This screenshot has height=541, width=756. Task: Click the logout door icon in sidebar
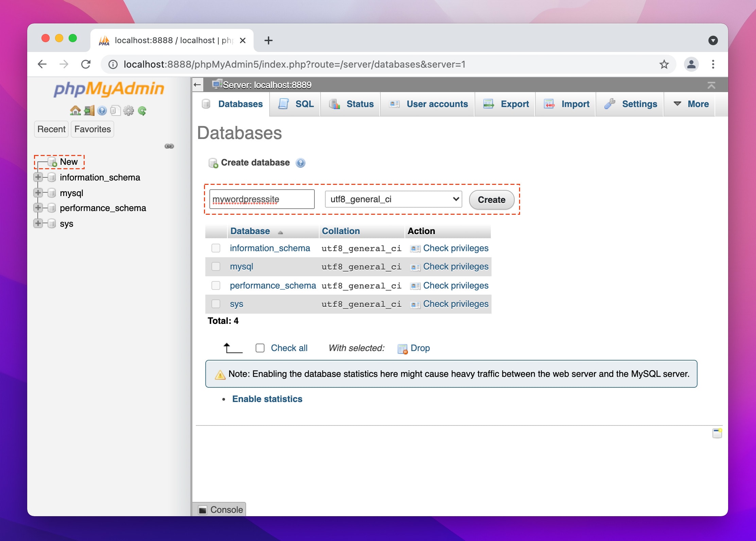[x=89, y=110]
